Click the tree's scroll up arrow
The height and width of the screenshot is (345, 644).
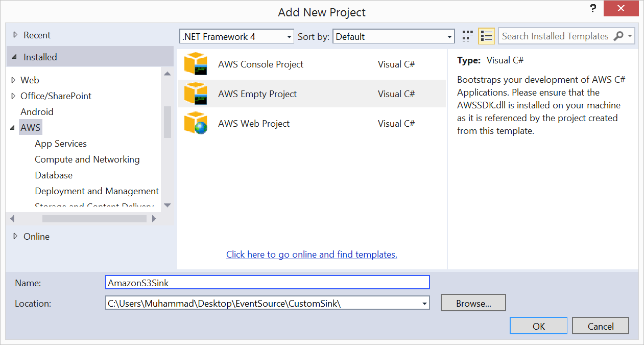pos(168,74)
